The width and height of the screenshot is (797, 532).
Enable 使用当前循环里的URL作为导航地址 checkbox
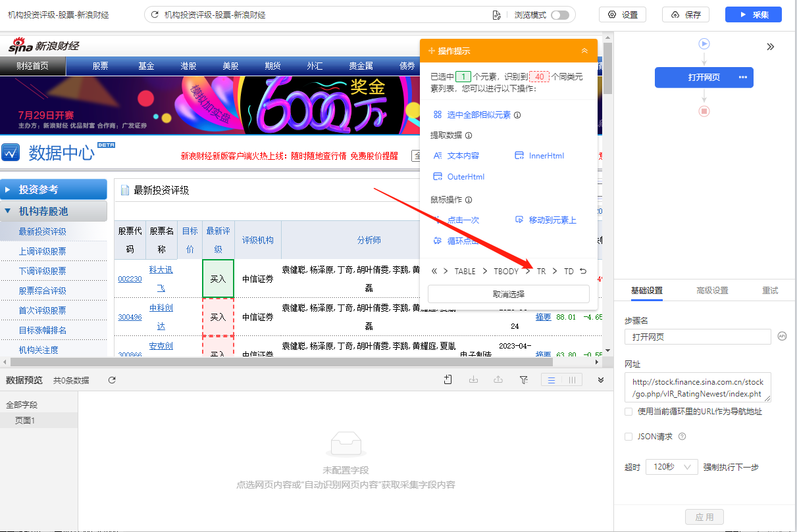[629, 412]
